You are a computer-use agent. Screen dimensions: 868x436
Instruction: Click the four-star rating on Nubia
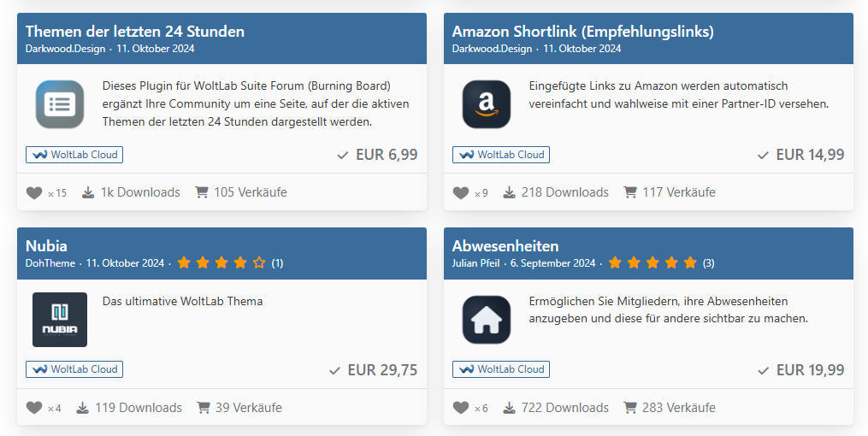click(x=221, y=262)
